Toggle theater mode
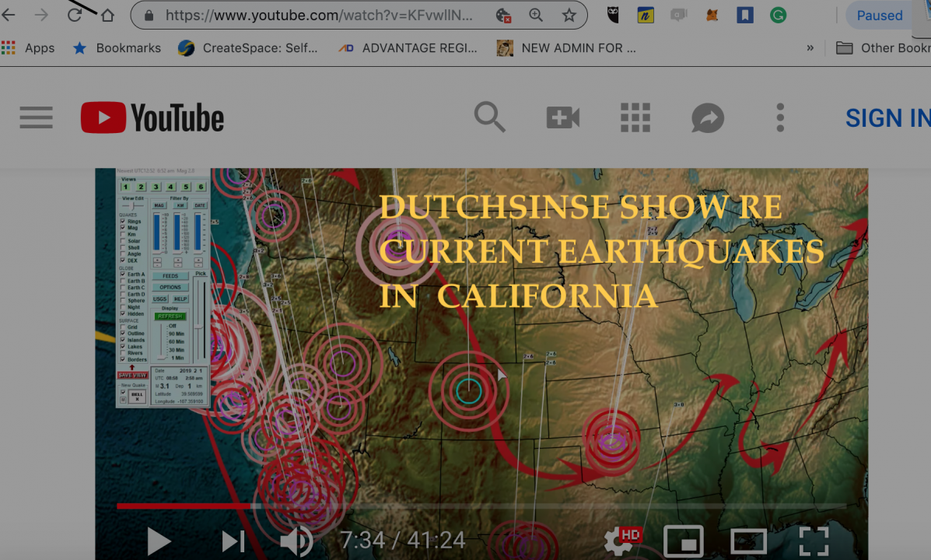Viewport: 931px width, 560px height. point(748,541)
